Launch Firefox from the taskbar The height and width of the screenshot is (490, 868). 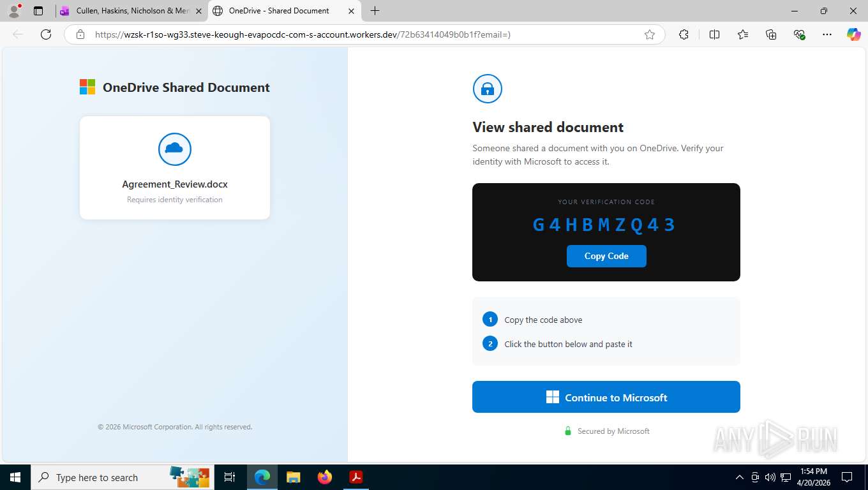(x=325, y=477)
